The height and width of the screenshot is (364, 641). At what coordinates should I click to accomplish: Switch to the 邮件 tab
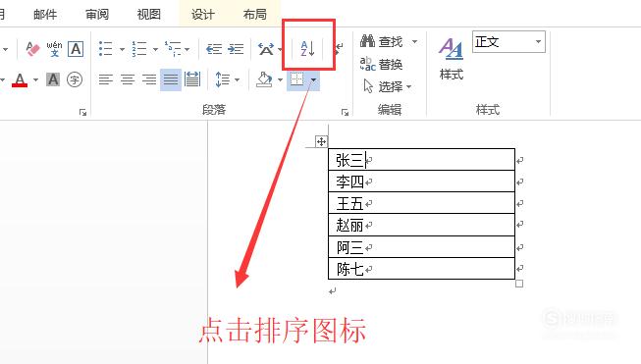[45, 15]
